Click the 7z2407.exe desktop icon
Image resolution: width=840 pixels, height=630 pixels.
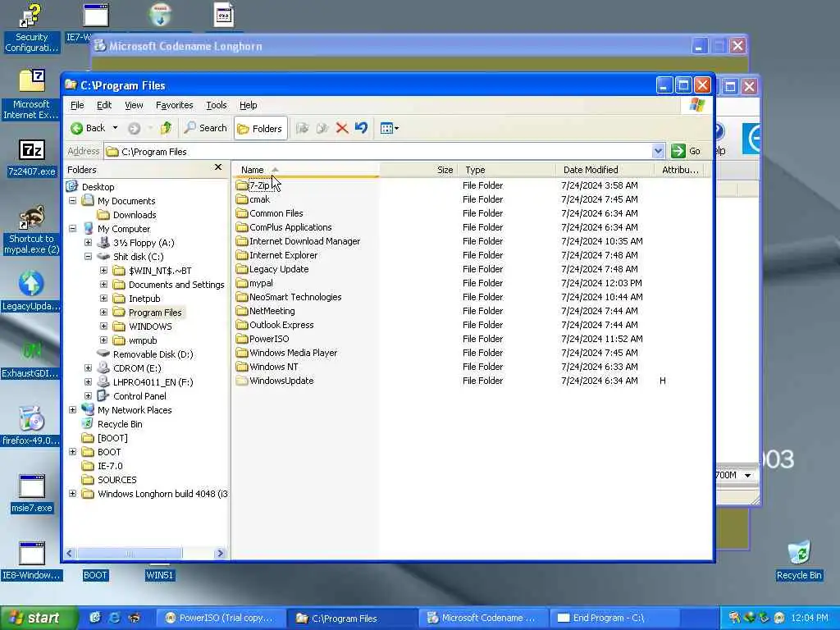pos(31,158)
